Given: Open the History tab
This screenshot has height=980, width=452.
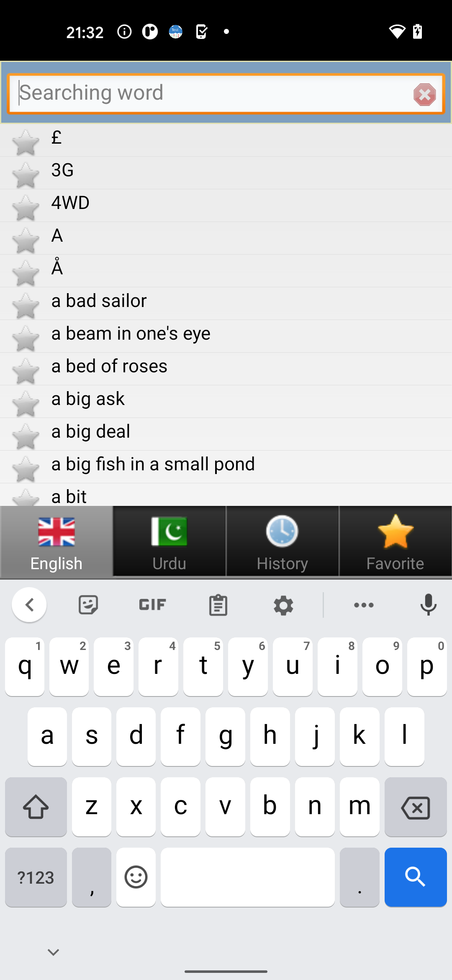Looking at the screenshot, I should [x=282, y=542].
